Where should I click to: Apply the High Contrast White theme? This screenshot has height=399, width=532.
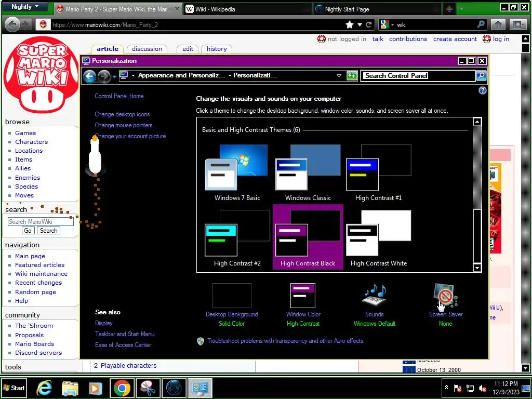(x=378, y=237)
